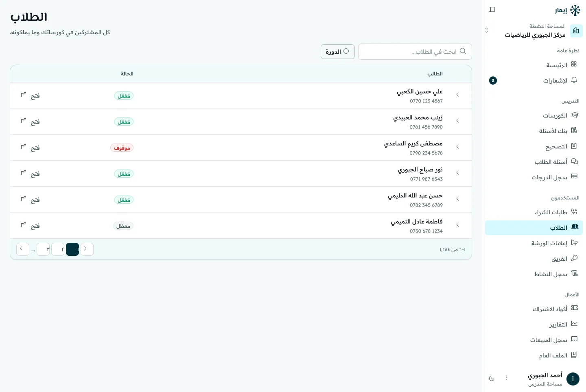Image resolution: width=586 pixels, height=392 pixels.
Task: Toggle dark mode with the moon icon
Action: coord(492,378)
